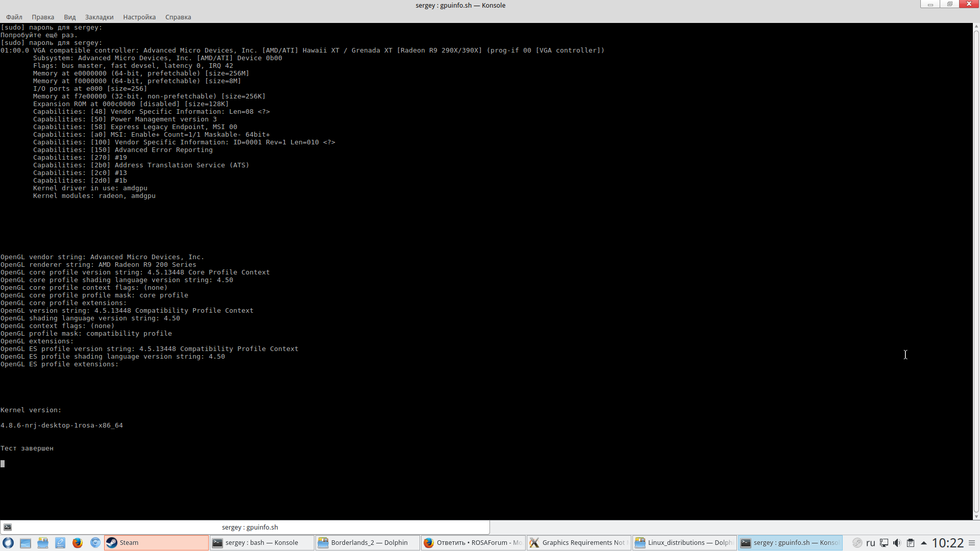The image size is (980, 551).
Task: Click the 10:22 clock in the panel
Action: pos(948,543)
